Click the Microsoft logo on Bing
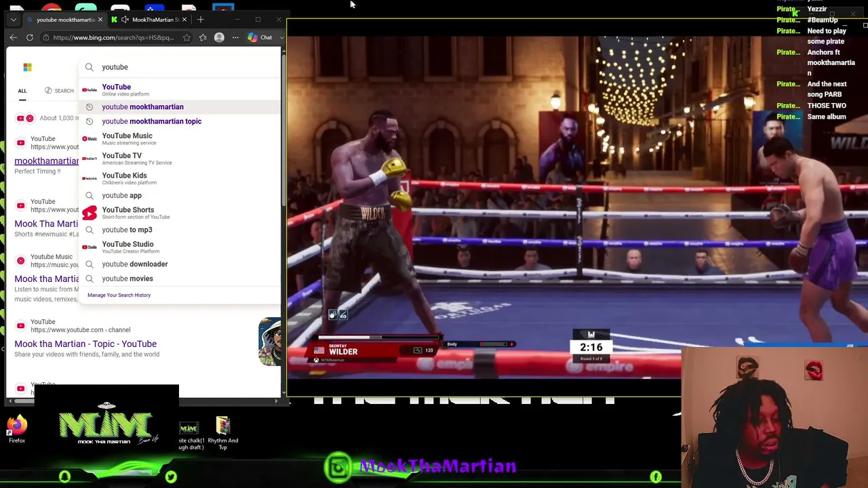 [x=27, y=67]
